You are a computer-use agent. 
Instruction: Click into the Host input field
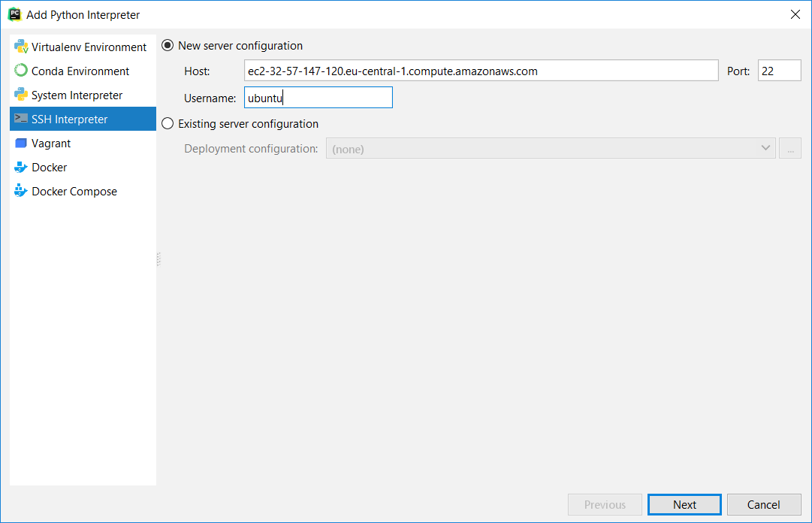point(481,71)
